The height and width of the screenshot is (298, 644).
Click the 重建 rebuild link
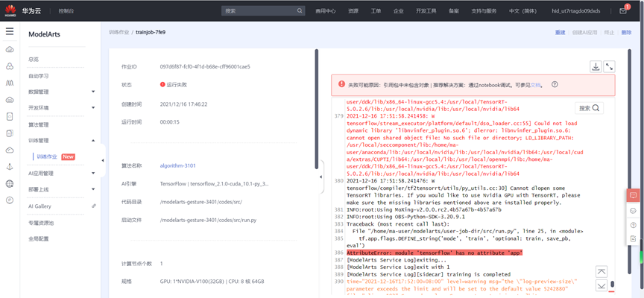pyautogui.click(x=561, y=33)
